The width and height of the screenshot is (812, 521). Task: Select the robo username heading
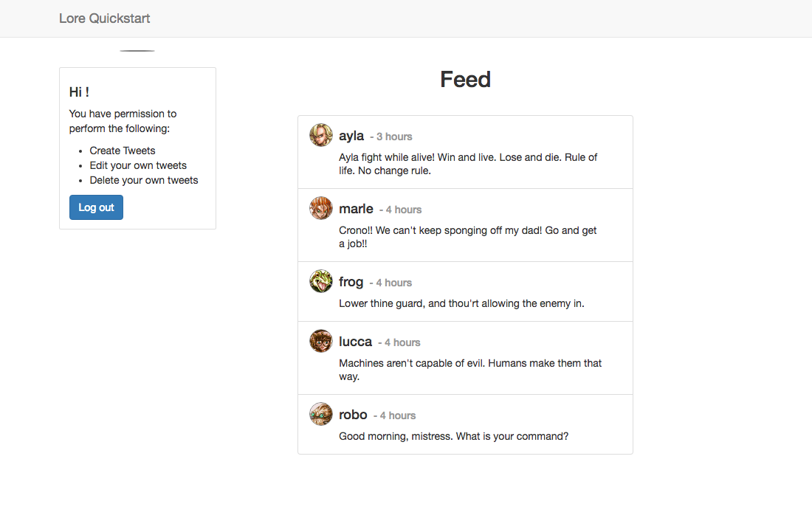tap(353, 415)
